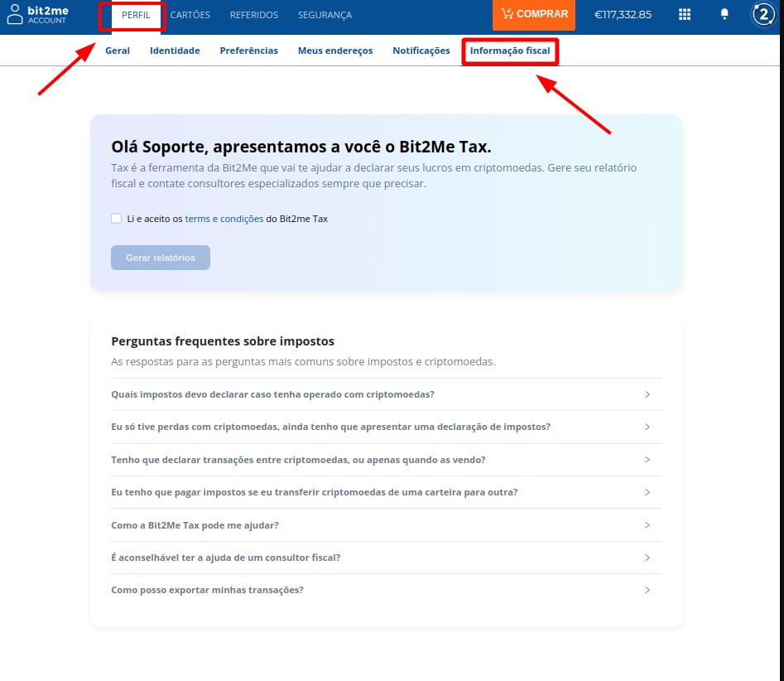Switch to the Notificações sub-tab
Viewport: 784px width, 681px height.
coord(421,51)
